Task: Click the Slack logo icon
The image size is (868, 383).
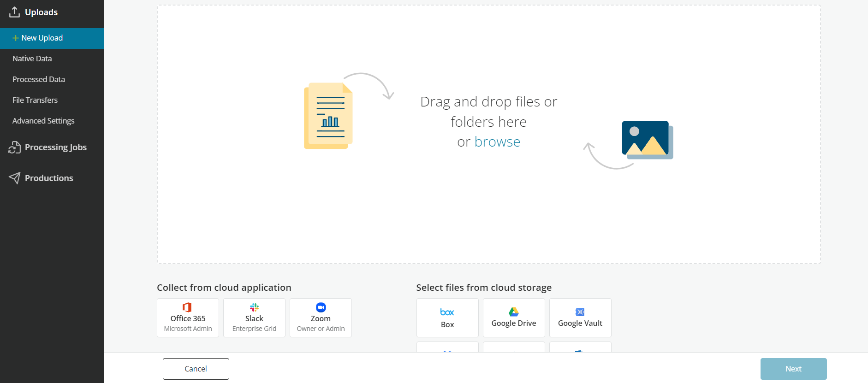Action: (254, 307)
